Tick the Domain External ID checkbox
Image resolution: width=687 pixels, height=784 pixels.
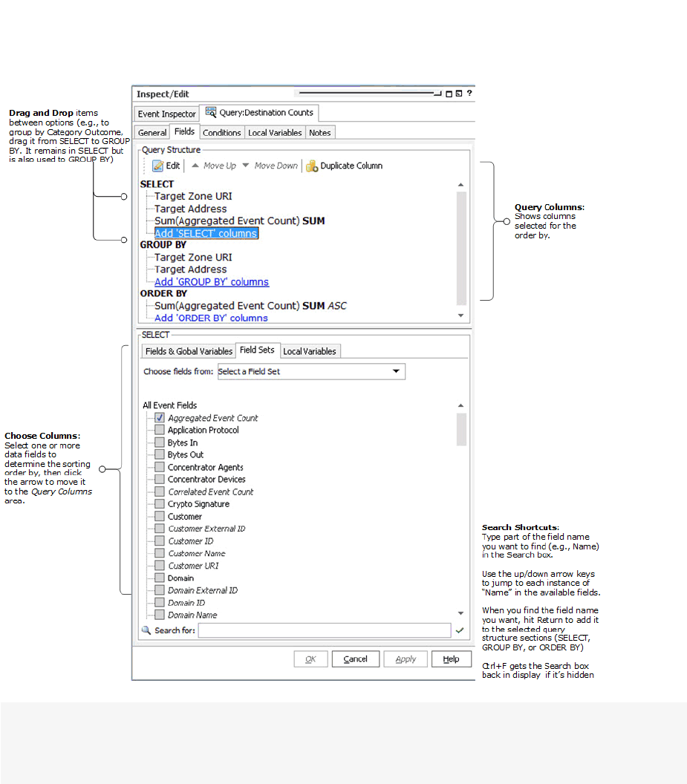[160, 590]
